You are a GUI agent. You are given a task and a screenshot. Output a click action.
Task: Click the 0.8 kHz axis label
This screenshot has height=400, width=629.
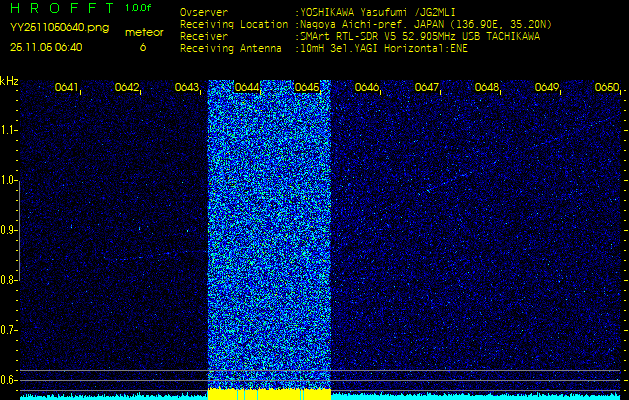(8, 280)
